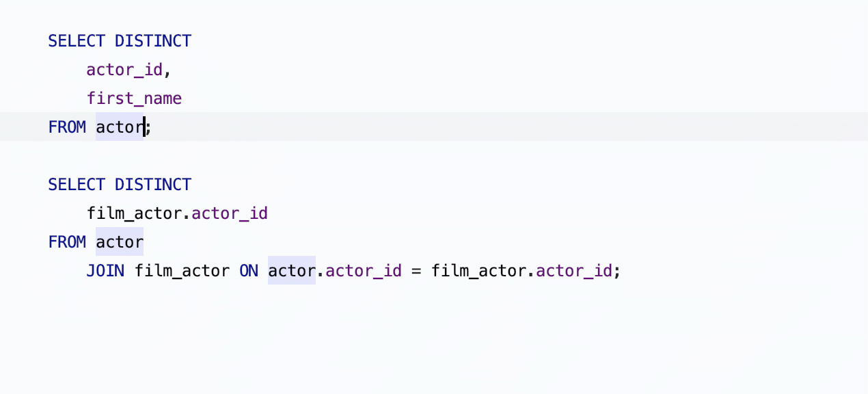Click SELECT keyword in the second query

click(x=77, y=185)
